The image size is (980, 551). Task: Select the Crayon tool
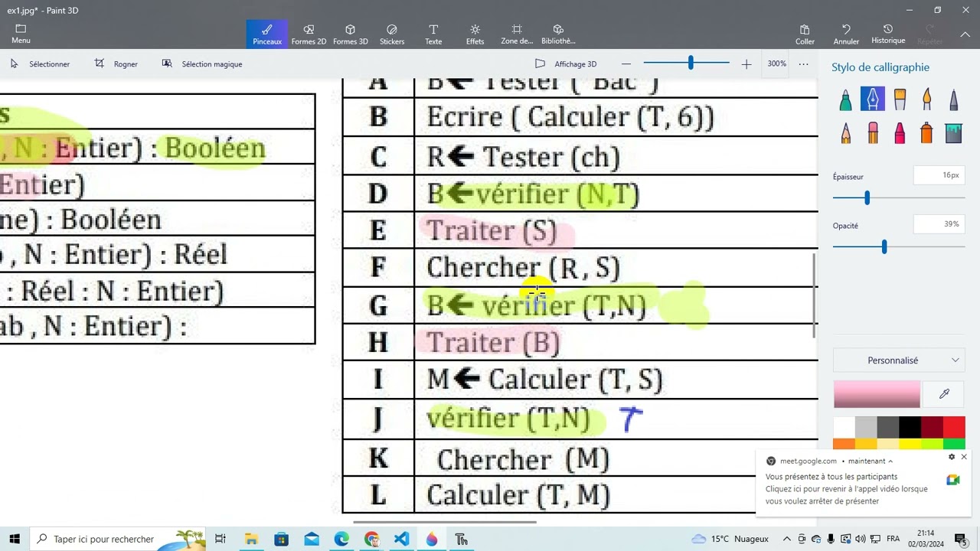(x=900, y=133)
